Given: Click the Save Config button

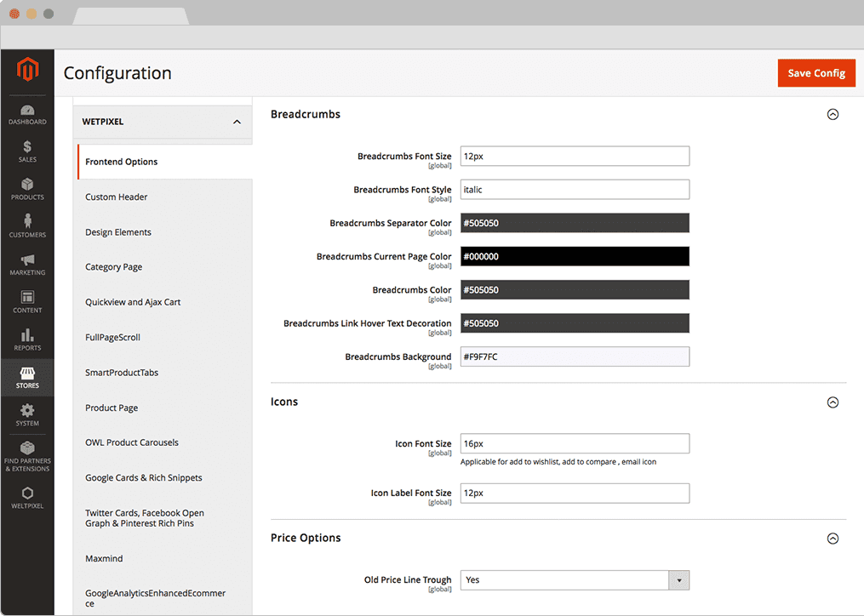Looking at the screenshot, I should click(x=815, y=73).
